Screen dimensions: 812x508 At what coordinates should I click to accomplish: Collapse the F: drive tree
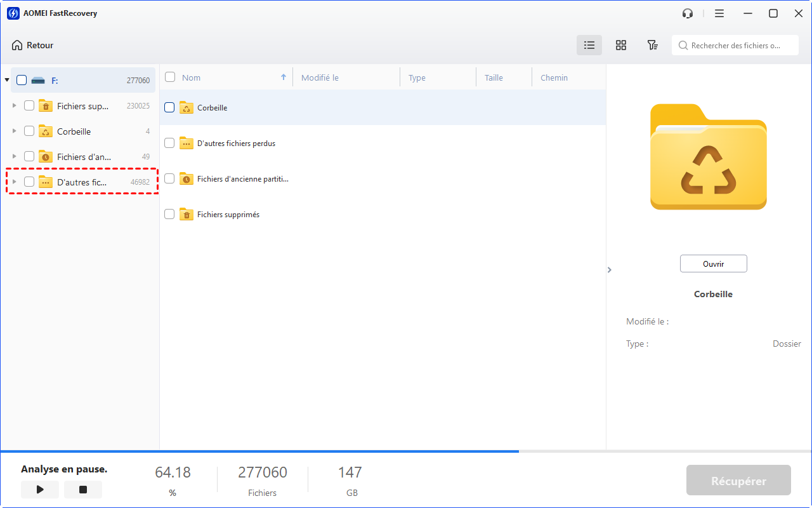click(7, 80)
